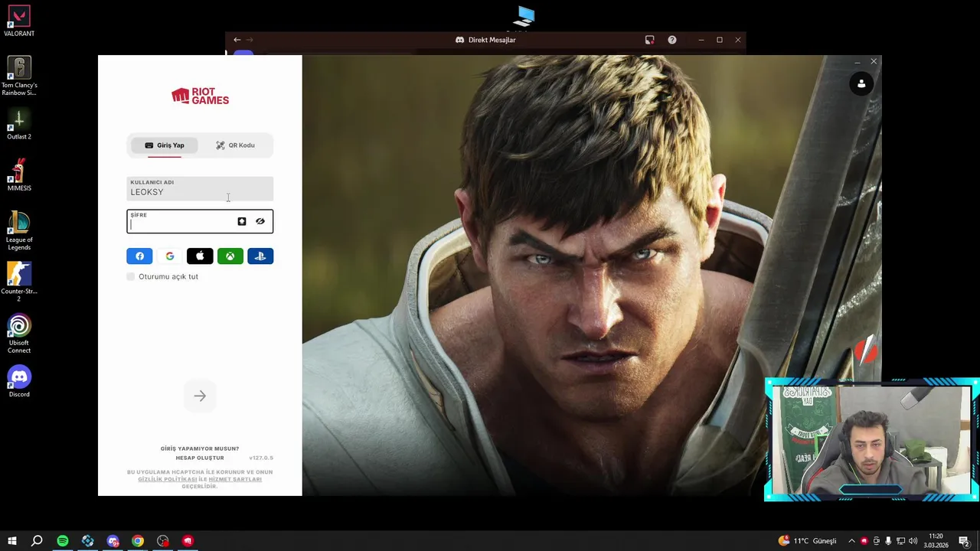Sign in with PlayStation icon
Image resolution: width=980 pixels, height=551 pixels.
pyautogui.click(x=260, y=256)
